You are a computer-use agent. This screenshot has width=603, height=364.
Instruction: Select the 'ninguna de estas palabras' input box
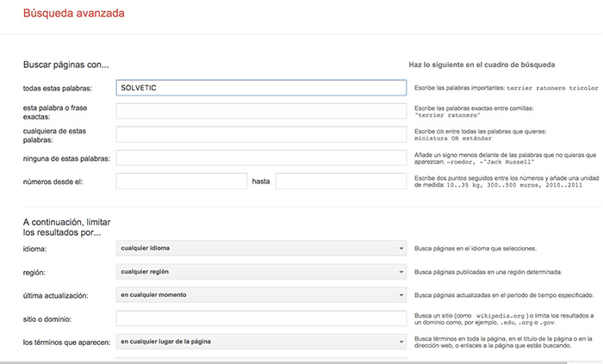261,157
